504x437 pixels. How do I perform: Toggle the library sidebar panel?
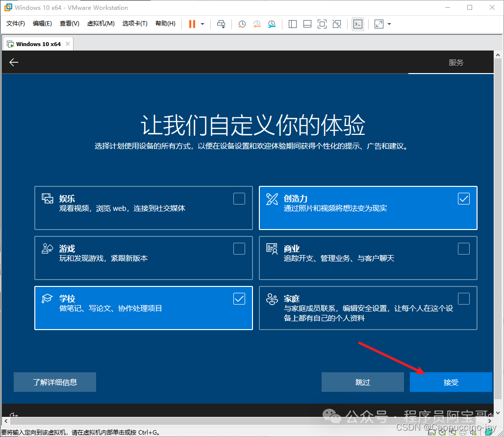(x=293, y=24)
